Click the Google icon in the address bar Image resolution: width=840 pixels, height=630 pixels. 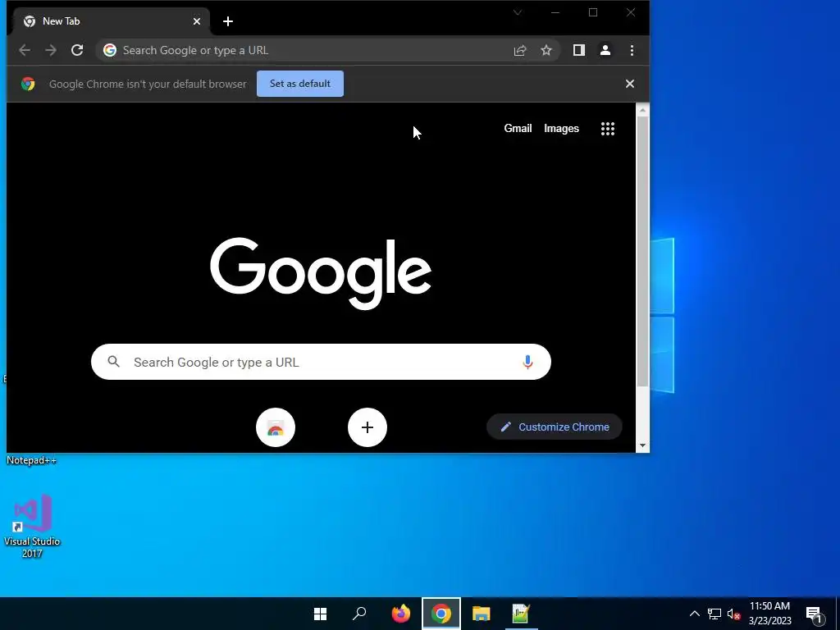coord(110,50)
